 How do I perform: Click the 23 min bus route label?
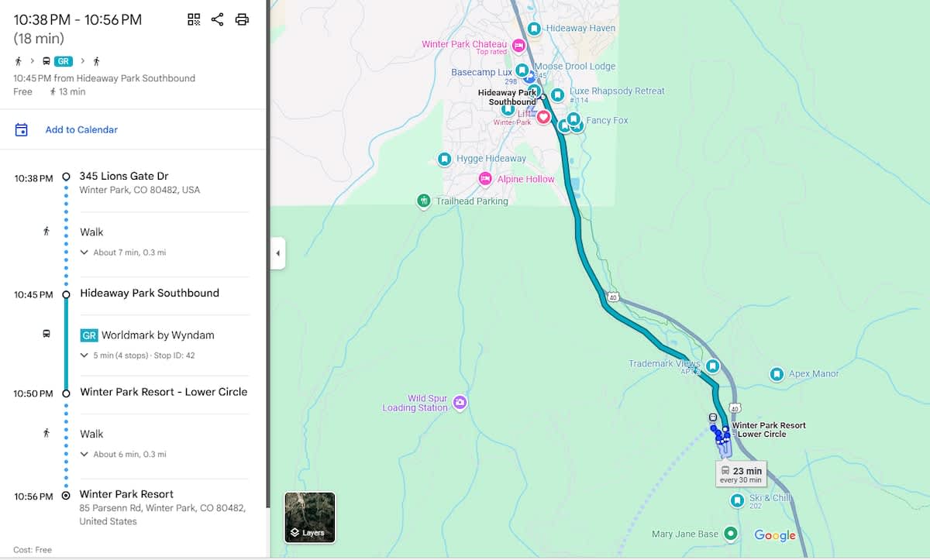click(x=740, y=474)
